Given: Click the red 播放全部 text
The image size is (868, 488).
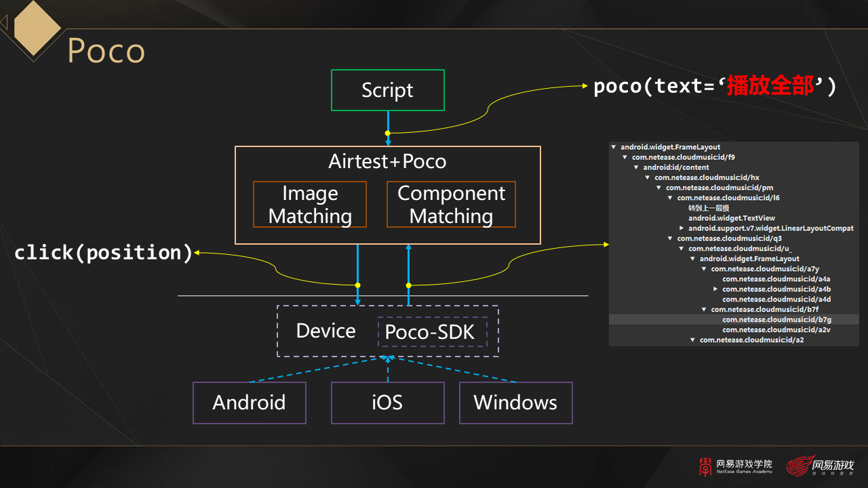Looking at the screenshot, I should coord(770,87).
